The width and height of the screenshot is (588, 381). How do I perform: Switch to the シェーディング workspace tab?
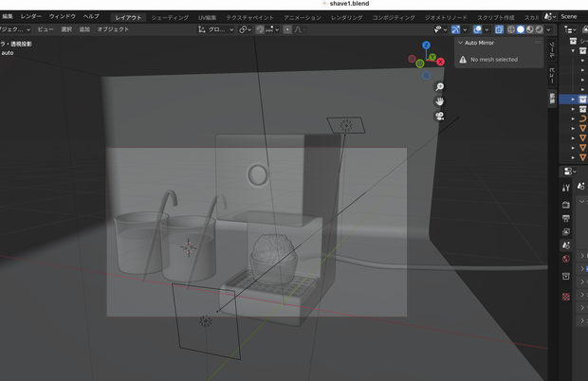170,18
